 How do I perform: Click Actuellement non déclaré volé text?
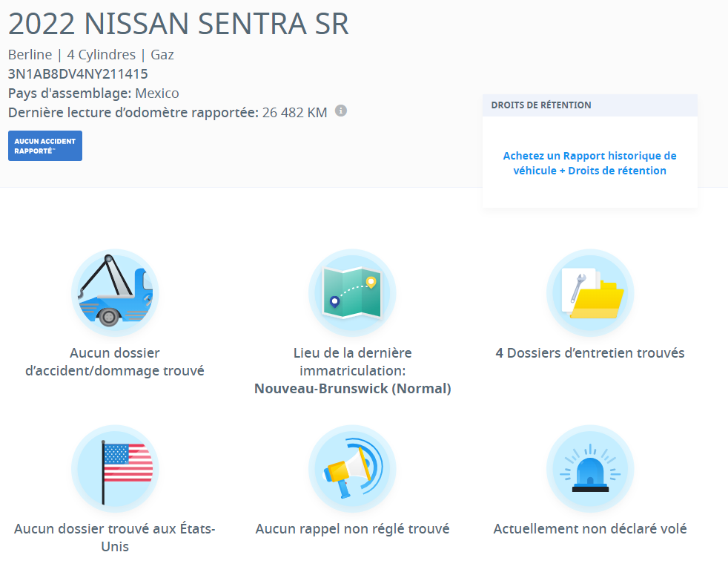tap(590, 529)
